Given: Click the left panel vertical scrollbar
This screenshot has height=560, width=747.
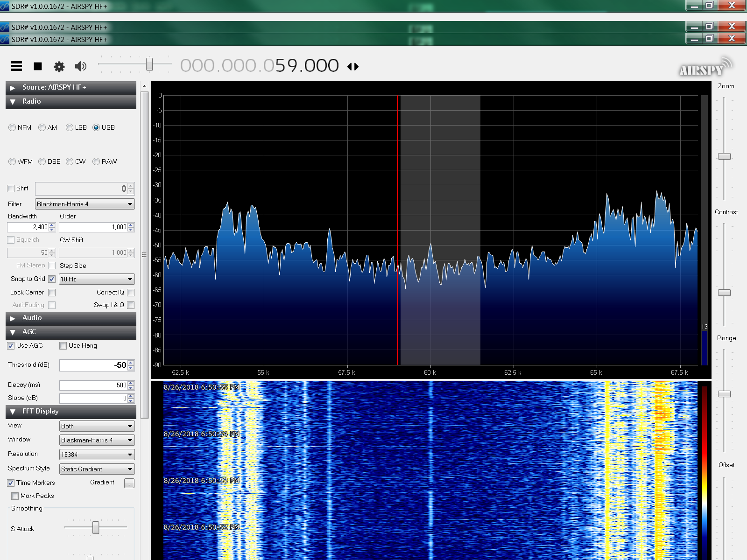Looking at the screenshot, I should (144, 254).
